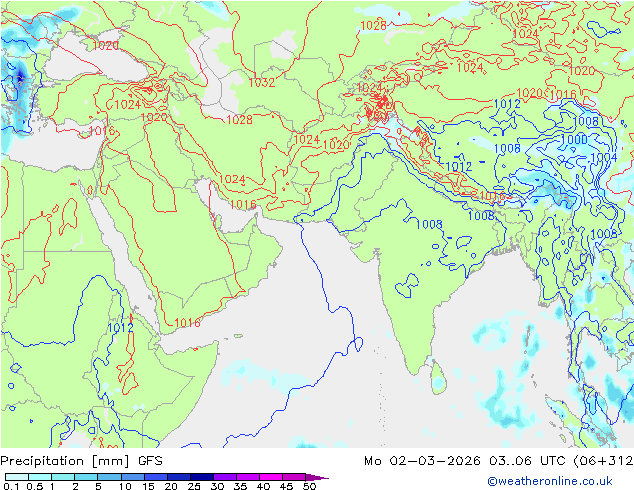
Task: Click the purple arrow tip past 50
Action: (x=317, y=477)
